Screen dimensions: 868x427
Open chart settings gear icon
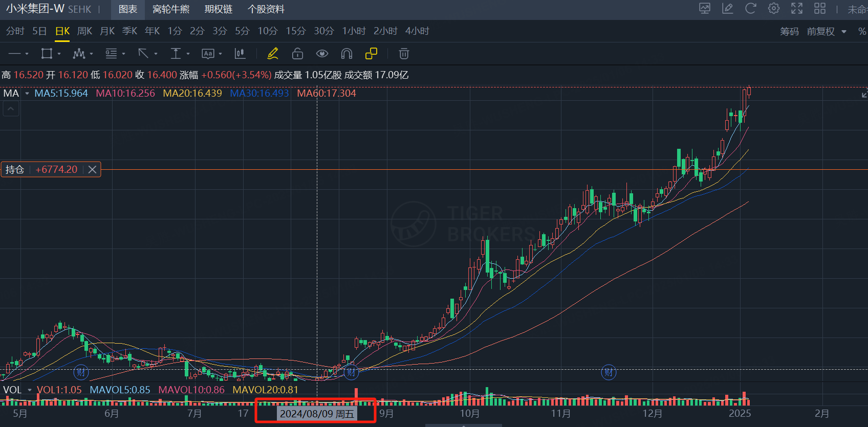[774, 9]
